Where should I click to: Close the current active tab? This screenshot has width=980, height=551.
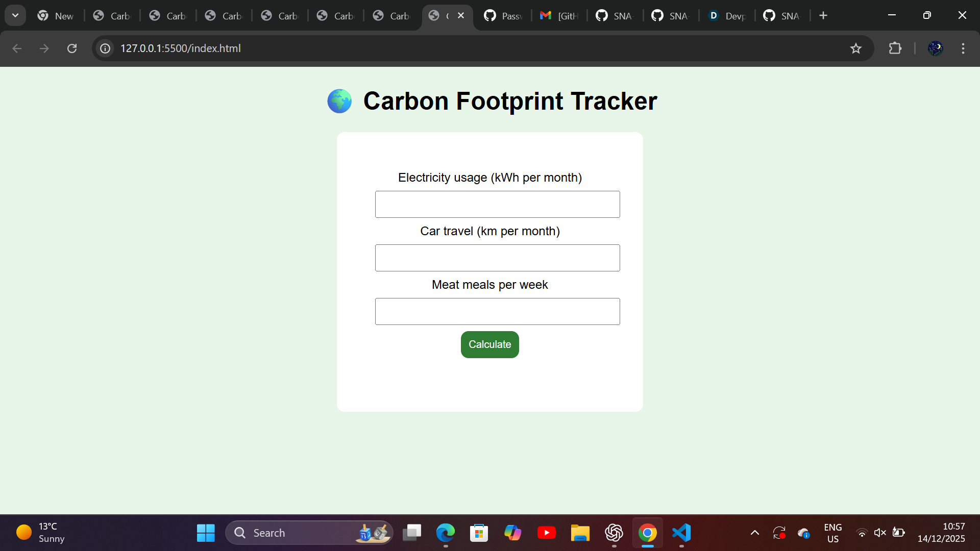461,15
